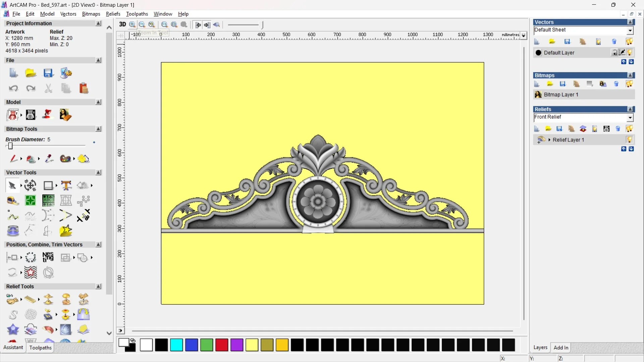Switch to the Toolpaths tab
The height and width of the screenshot is (362, 644).
[40, 348]
